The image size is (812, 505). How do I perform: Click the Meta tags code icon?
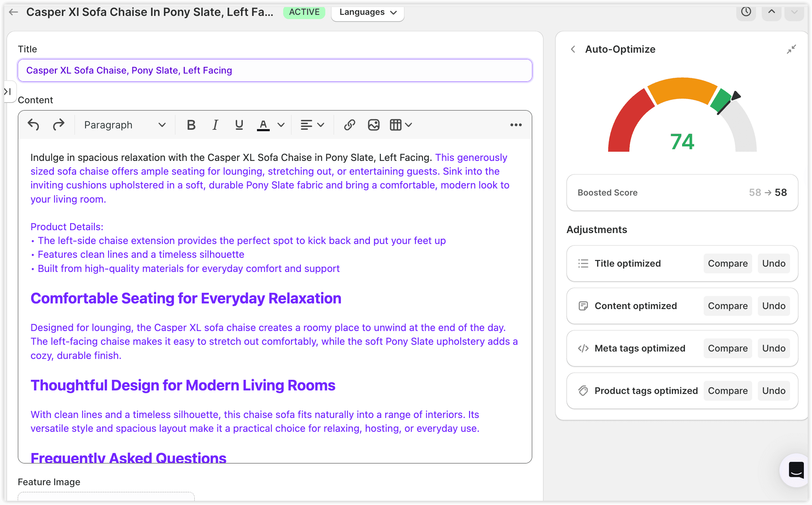pos(583,348)
